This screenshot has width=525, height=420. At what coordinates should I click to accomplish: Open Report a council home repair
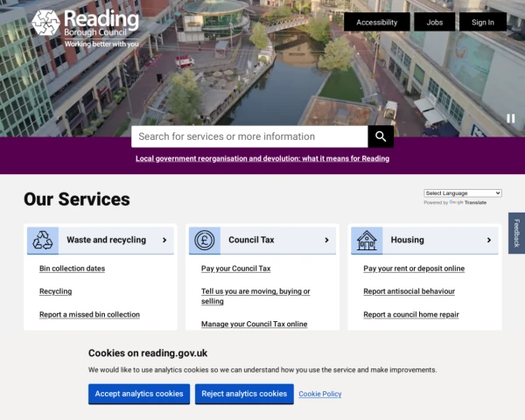tap(411, 314)
